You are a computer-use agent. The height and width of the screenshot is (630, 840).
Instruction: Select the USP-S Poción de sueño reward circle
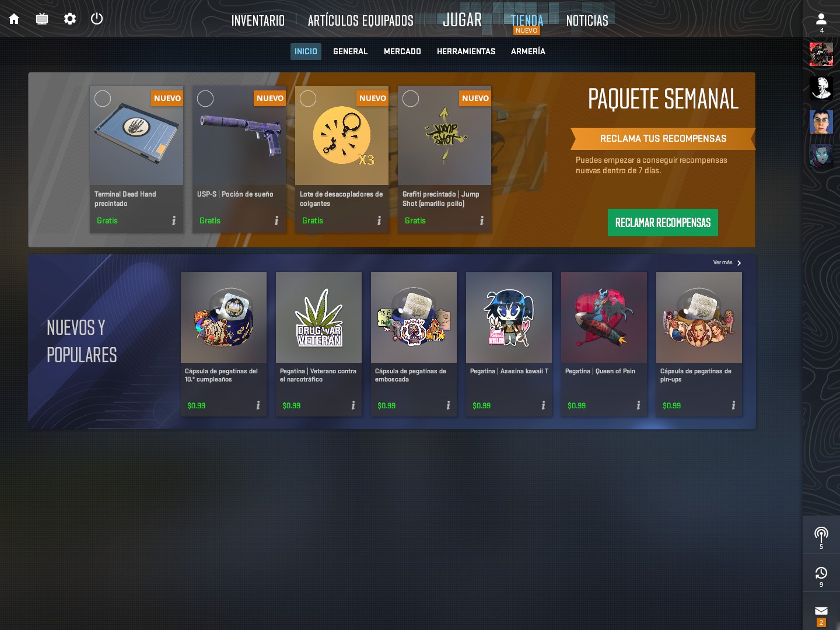pyautogui.click(x=205, y=99)
